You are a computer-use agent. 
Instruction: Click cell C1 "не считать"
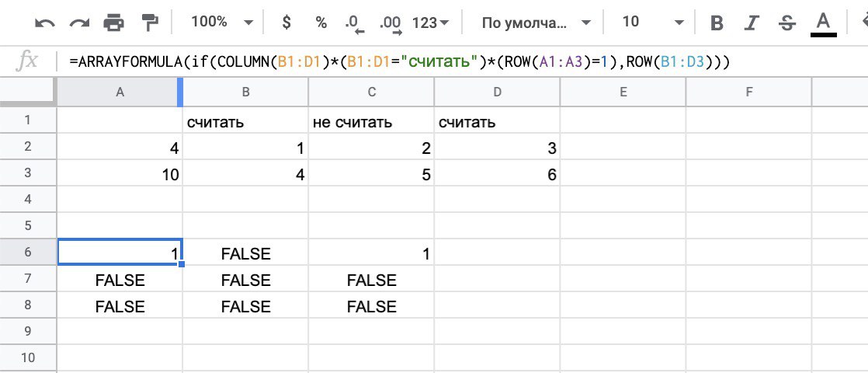click(371, 120)
